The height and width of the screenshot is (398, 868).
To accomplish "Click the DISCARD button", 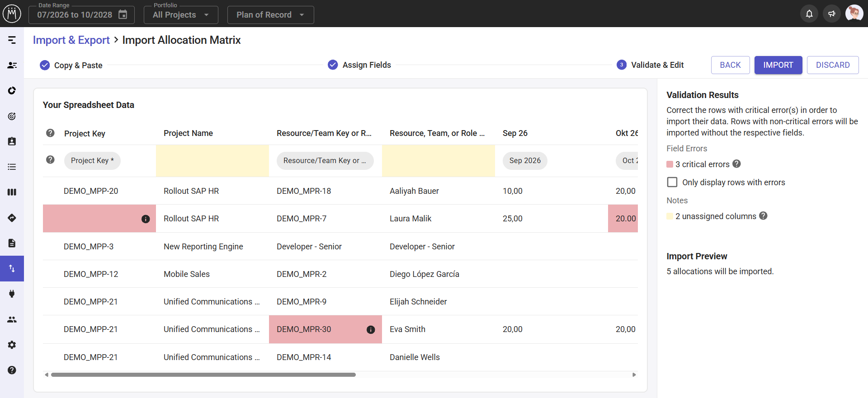I will pos(833,65).
